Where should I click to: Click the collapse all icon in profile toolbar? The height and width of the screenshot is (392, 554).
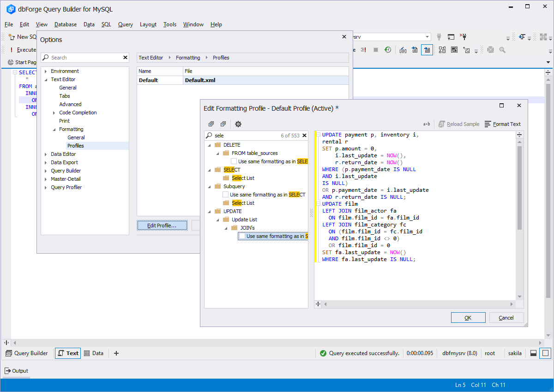(x=223, y=124)
